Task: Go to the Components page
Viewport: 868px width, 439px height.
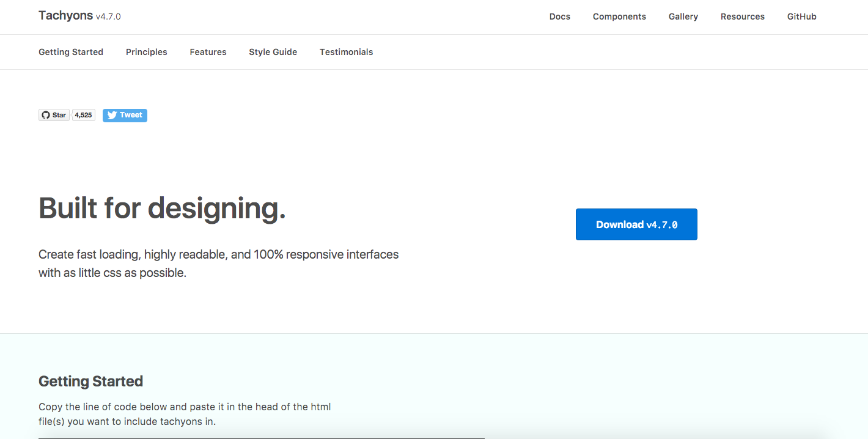Action: point(619,17)
